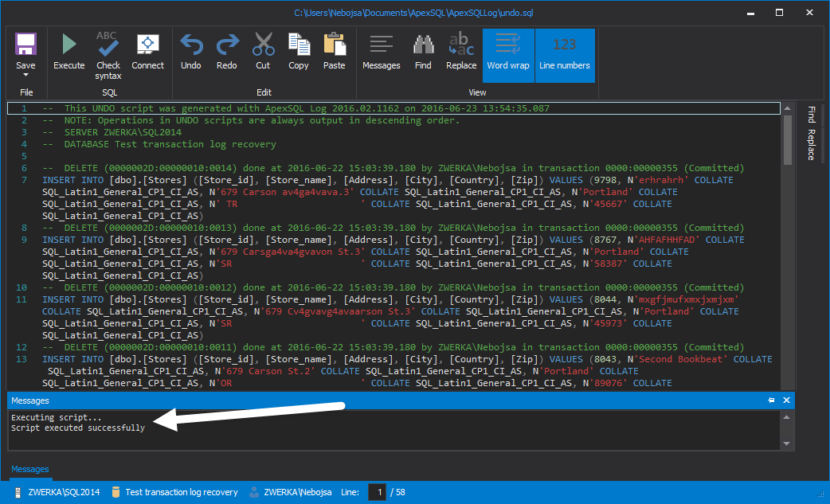The height and width of the screenshot is (504, 830).
Task: Cut the selected text
Action: click(x=263, y=51)
